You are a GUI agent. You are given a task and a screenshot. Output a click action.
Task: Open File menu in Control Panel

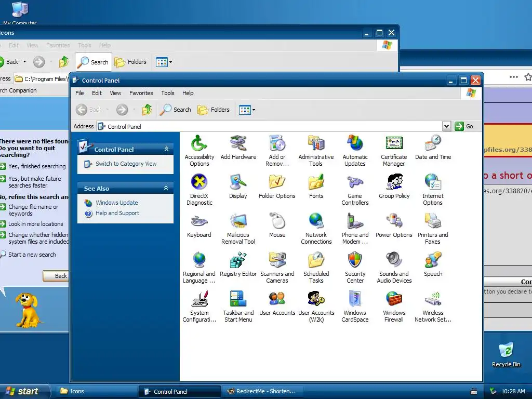click(x=79, y=93)
